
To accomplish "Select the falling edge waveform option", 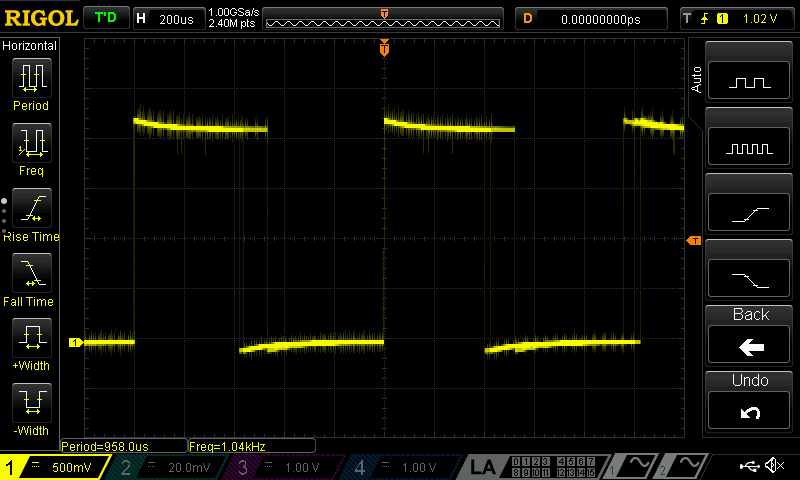I will click(x=750, y=278).
